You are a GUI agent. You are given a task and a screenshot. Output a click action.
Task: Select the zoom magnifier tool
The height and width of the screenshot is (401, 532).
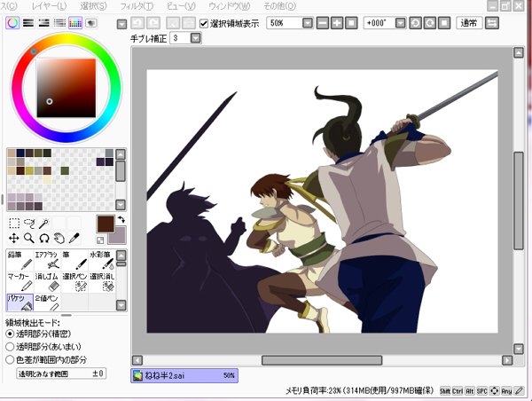coord(29,239)
